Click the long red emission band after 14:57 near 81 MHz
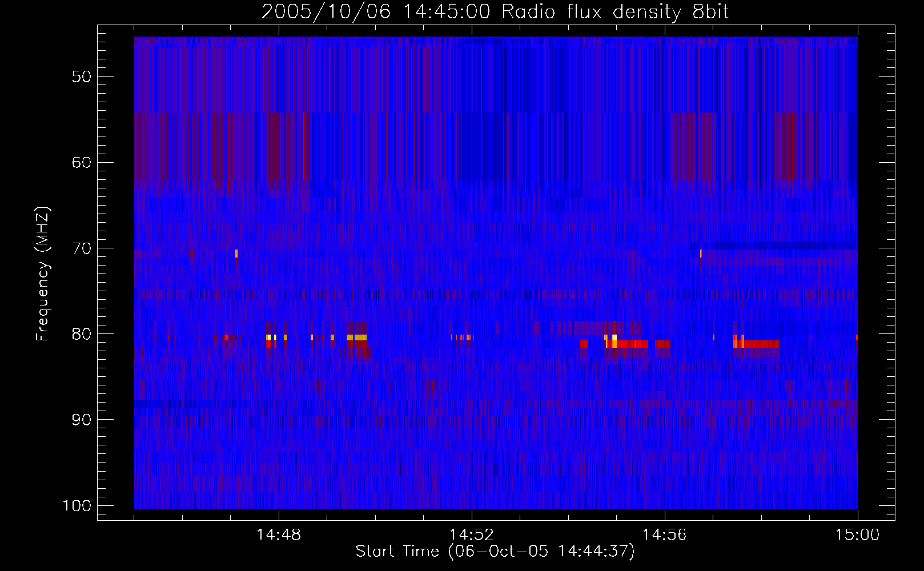Screen dimensions: 924x571 tap(757, 344)
